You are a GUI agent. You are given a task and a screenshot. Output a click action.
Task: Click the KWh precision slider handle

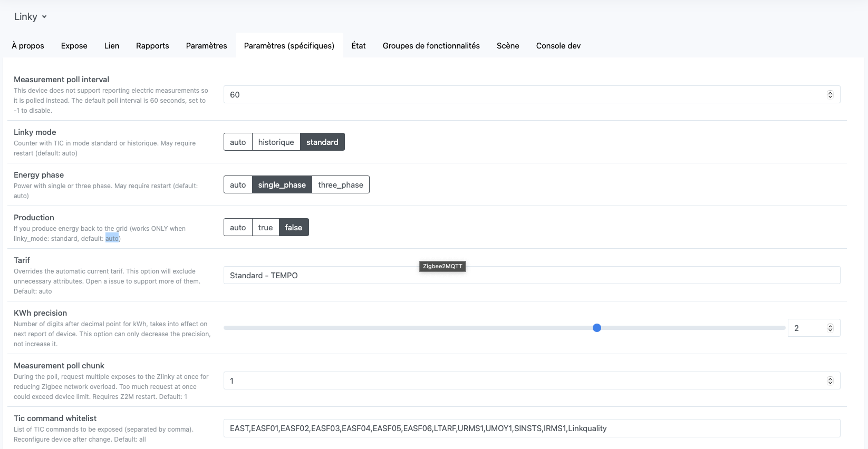click(597, 328)
